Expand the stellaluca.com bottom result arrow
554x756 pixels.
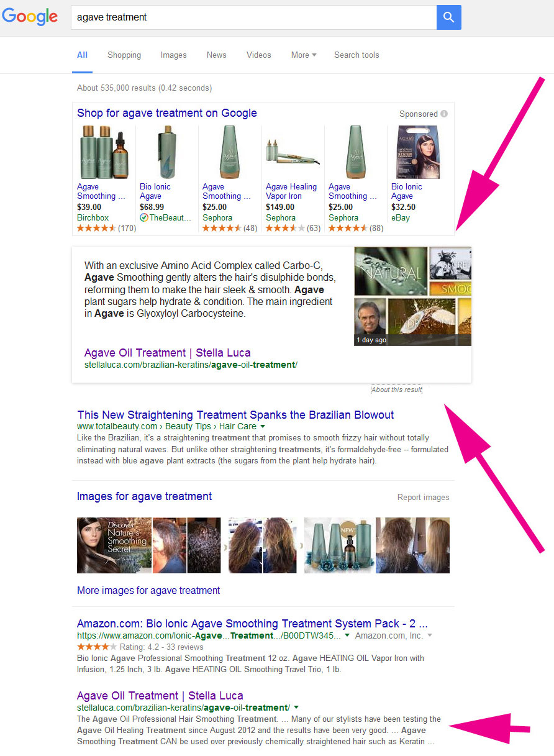pyautogui.click(x=296, y=708)
